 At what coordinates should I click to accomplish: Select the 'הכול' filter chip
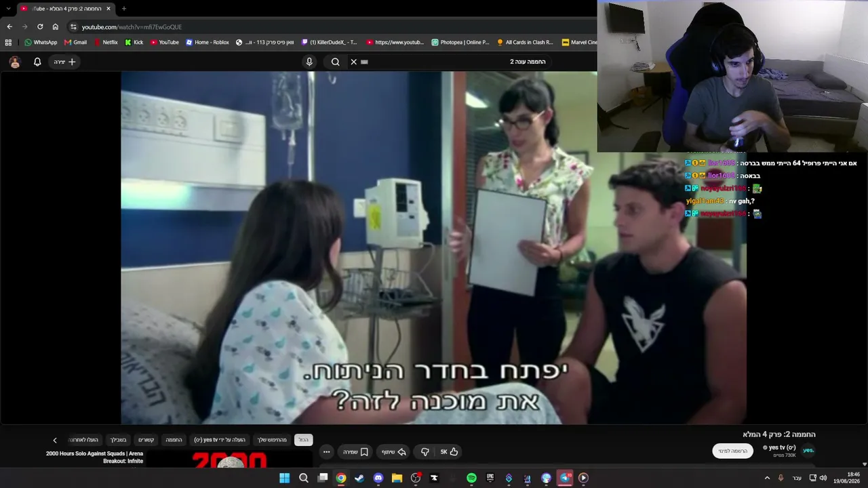tap(303, 440)
